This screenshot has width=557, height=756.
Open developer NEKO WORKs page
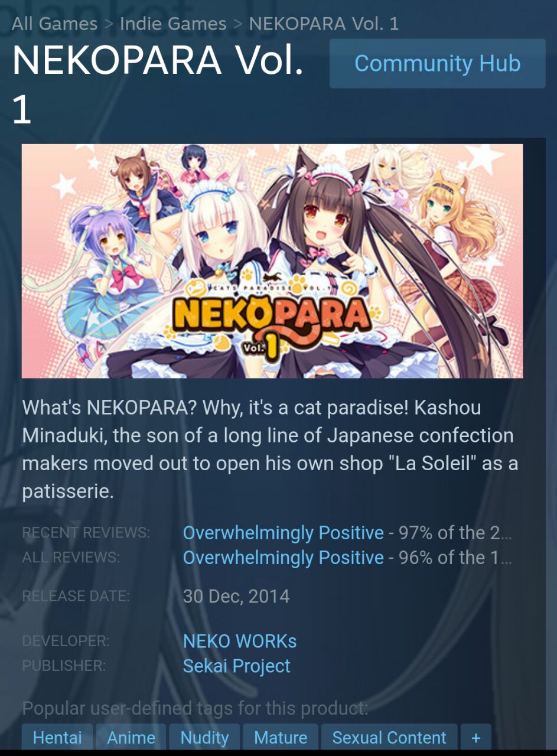click(x=240, y=641)
